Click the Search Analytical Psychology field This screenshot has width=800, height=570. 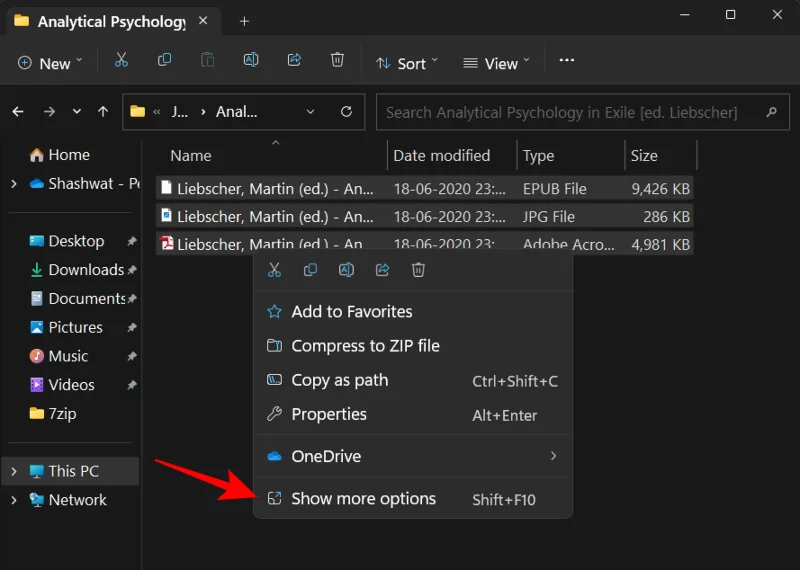click(x=583, y=112)
